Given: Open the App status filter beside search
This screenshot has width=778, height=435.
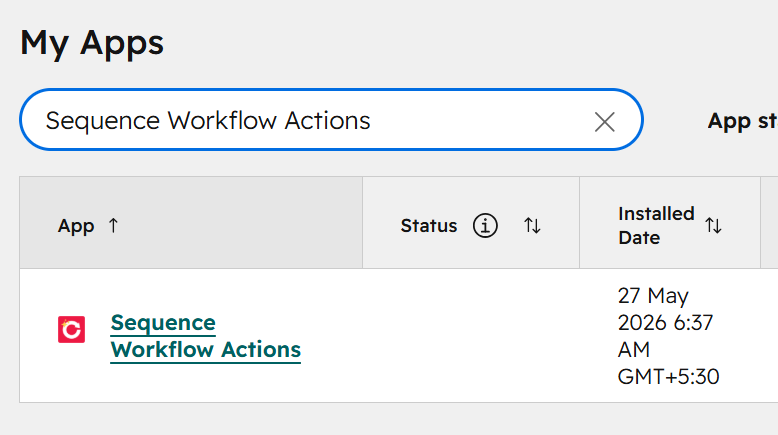Looking at the screenshot, I should tap(743, 121).
